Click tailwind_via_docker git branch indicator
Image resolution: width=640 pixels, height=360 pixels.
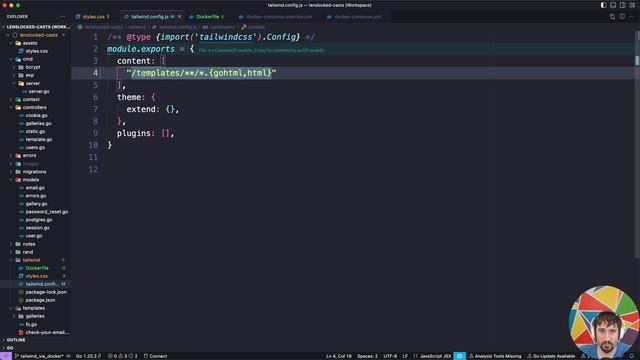click(x=39, y=356)
